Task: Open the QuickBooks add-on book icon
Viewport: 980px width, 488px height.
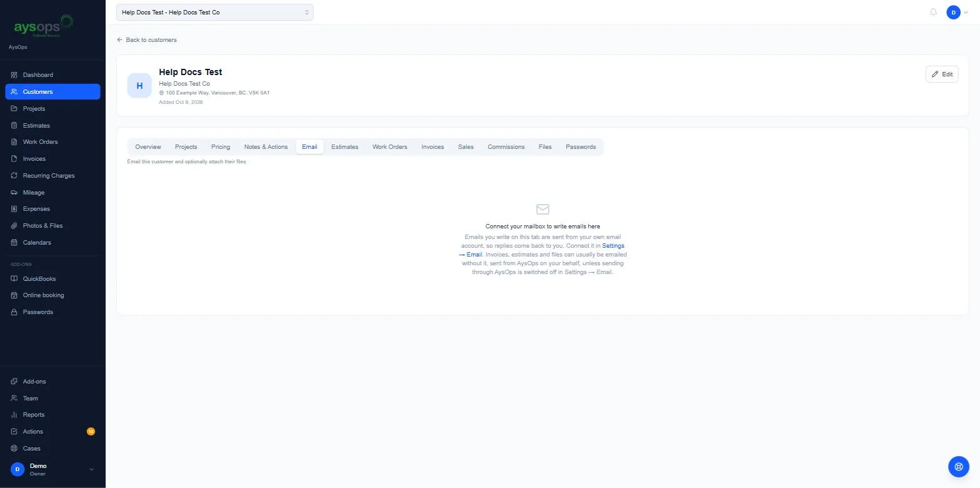Action: [x=14, y=279]
